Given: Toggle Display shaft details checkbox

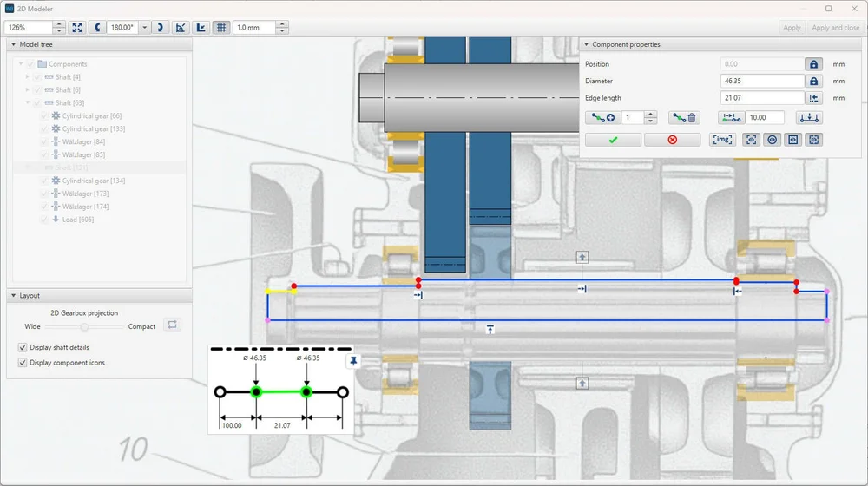Looking at the screenshot, I should point(23,348).
